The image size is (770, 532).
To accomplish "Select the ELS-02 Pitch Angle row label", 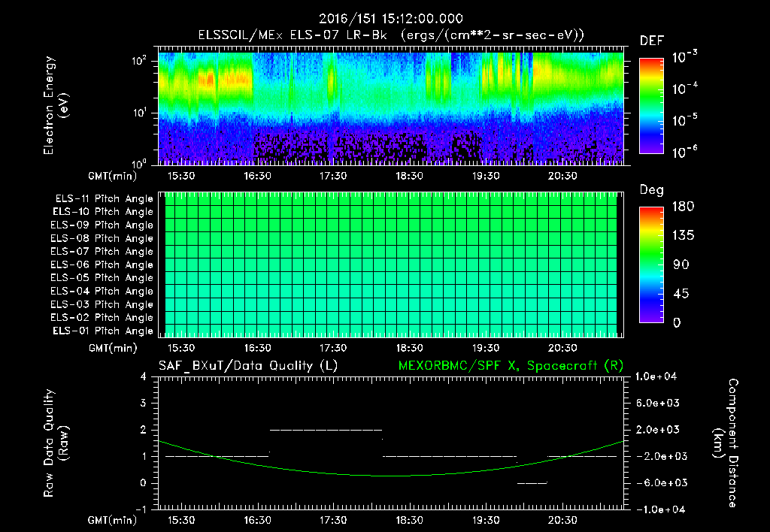I will pyautogui.click(x=102, y=318).
